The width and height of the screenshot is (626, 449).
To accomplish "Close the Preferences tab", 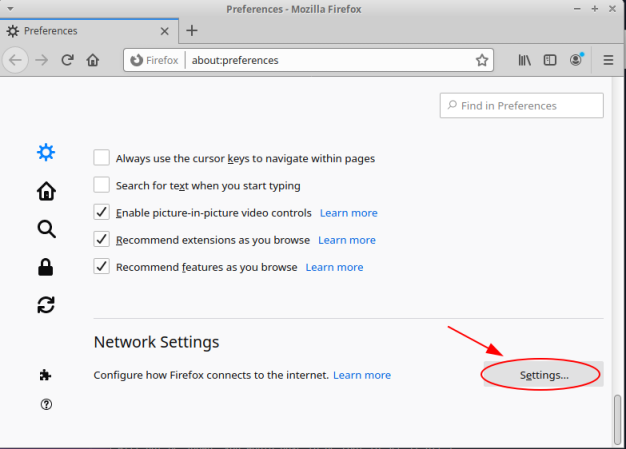I will coord(164,31).
